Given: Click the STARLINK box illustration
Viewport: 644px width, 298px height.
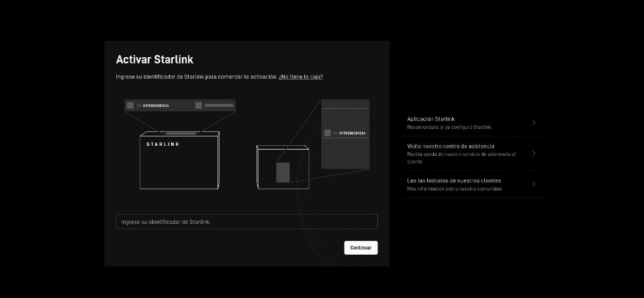Looking at the screenshot, I should 179,160.
